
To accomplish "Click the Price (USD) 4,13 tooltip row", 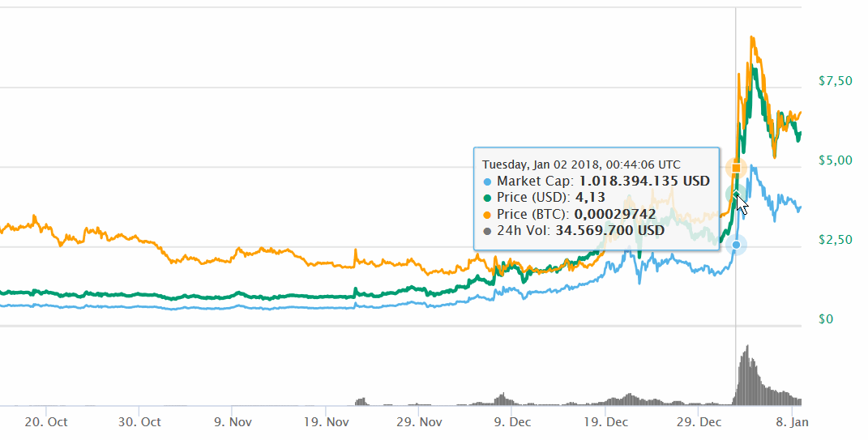I will point(544,198).
